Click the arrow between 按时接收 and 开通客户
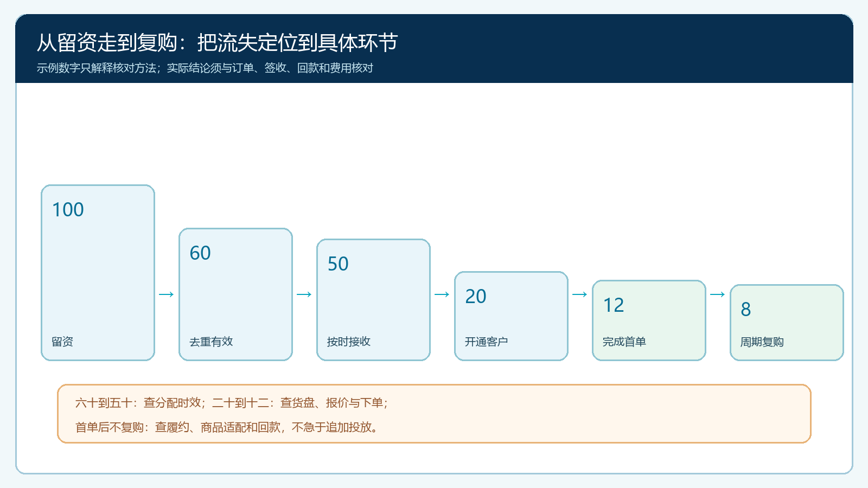The image size is (868, 488). pyautogui.click(x=442, y=294)
